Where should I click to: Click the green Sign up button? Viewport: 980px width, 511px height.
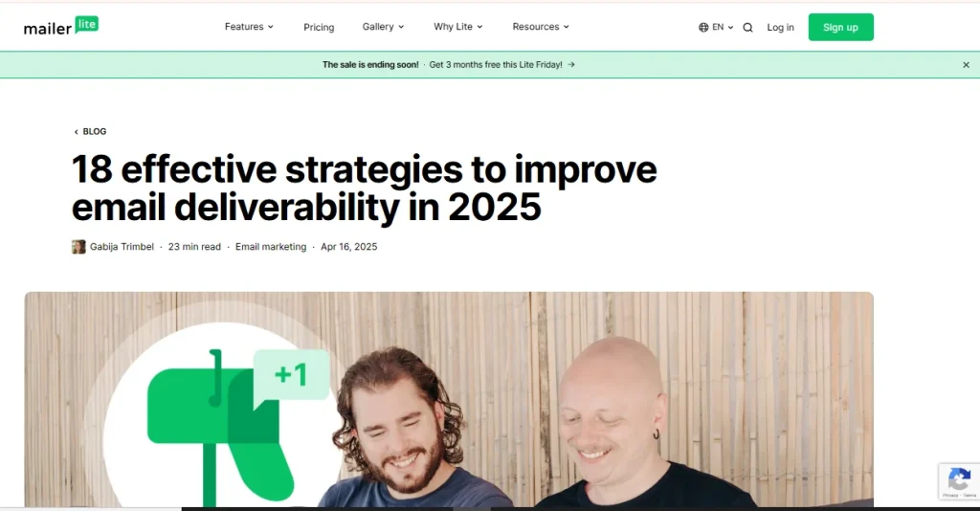coord(840,28)
